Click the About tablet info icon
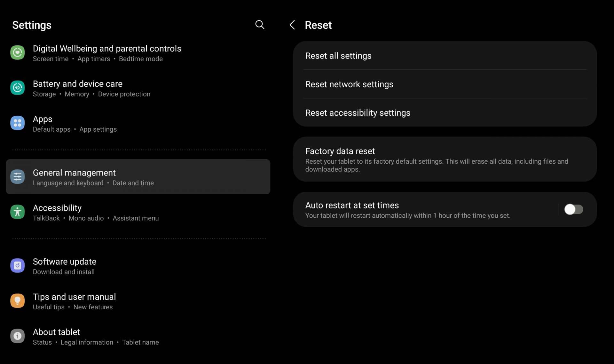 coord(17,336)
